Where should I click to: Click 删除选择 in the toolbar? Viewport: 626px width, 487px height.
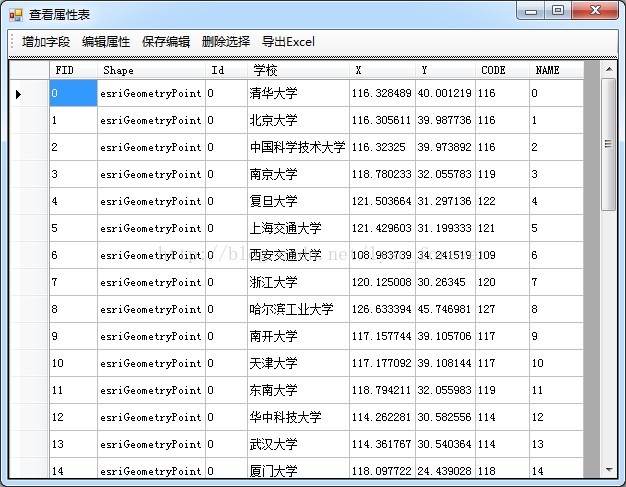point(226,42)
